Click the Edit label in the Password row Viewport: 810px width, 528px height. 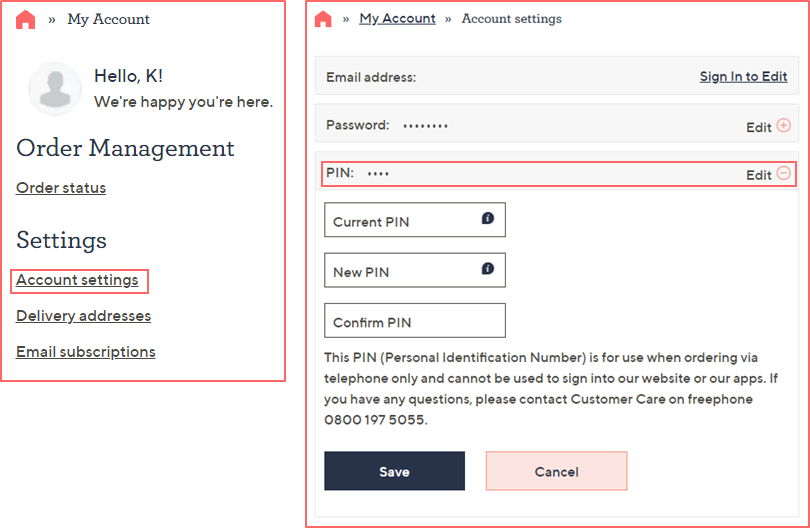[758, 128]
